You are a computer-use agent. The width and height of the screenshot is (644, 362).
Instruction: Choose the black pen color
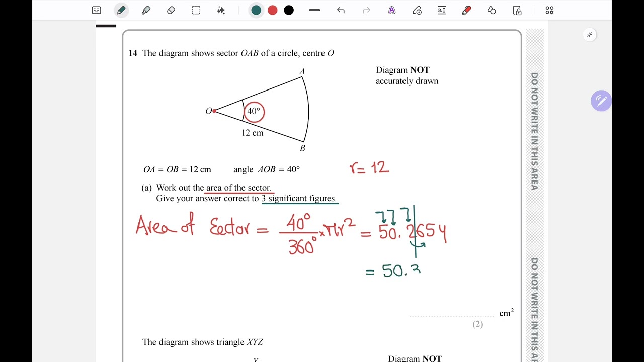coord(289,10)
